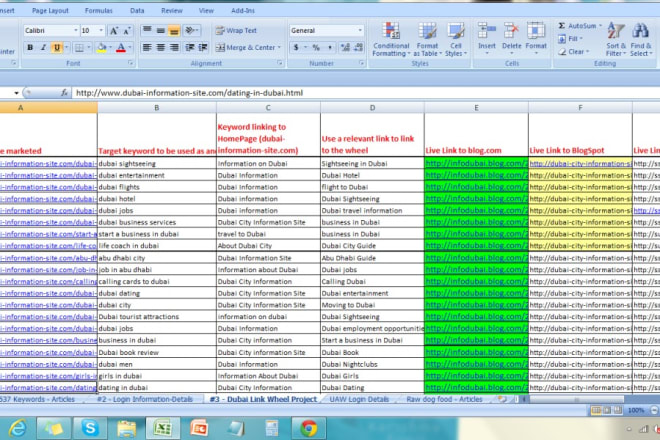The height and width of the screenshot is (440, 660).
Task: Open '#2 - Login Information-Details' sheet tab
Action: [145, 399]
